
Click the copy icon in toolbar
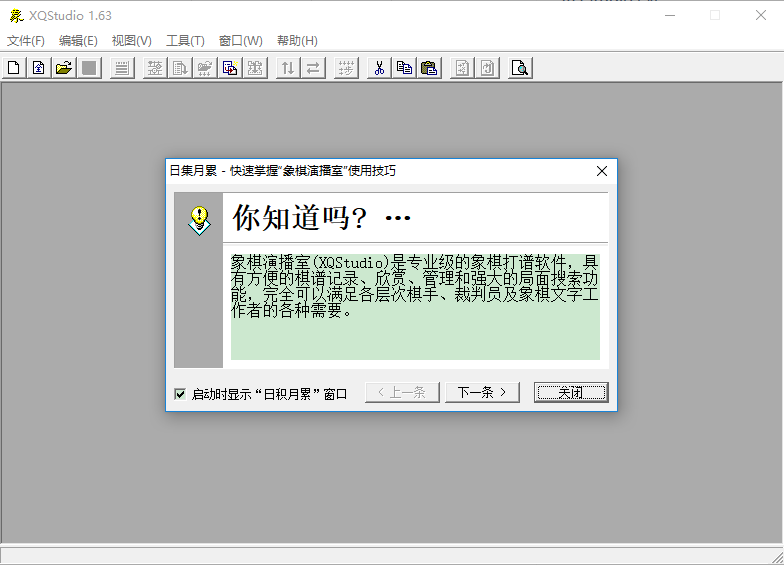coord(404,68)
